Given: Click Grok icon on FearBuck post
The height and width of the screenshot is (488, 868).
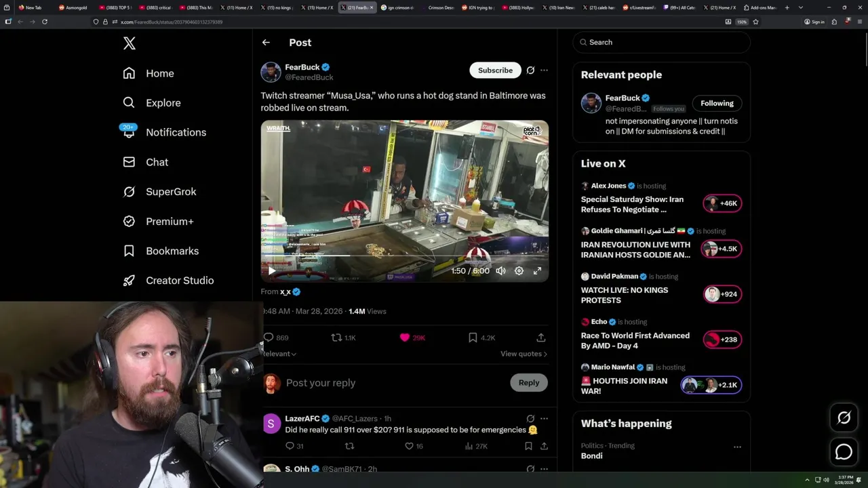Looking at the screenshot, I should (x=530, y=70).
